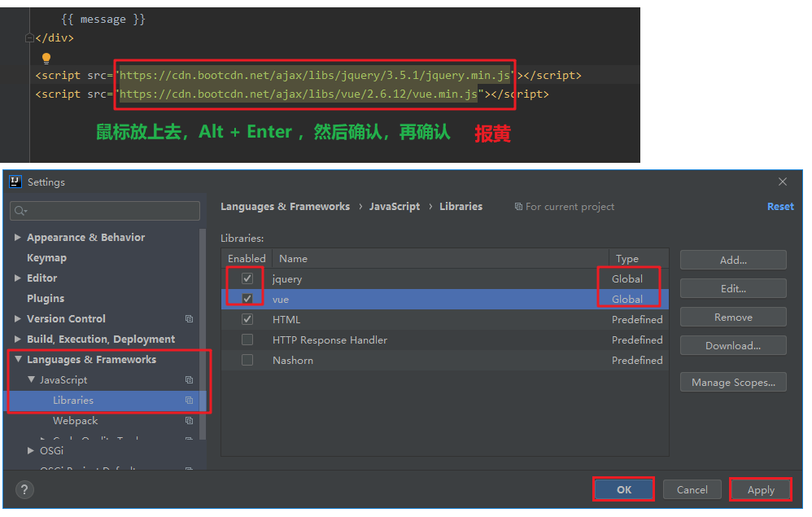Open the Keymap settings page
Screen dimensions: 812x517
46,258
